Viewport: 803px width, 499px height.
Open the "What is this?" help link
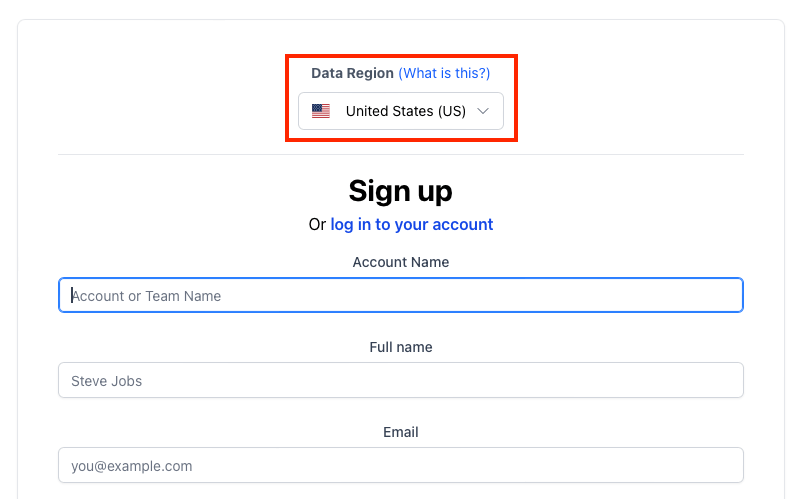[x=444, y=73]
